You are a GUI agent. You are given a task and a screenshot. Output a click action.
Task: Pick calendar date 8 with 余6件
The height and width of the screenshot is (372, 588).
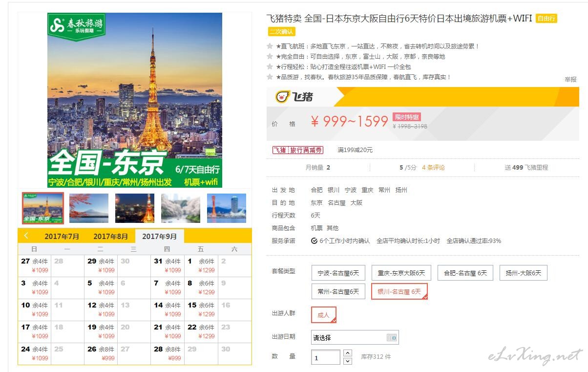pos(201,287)
